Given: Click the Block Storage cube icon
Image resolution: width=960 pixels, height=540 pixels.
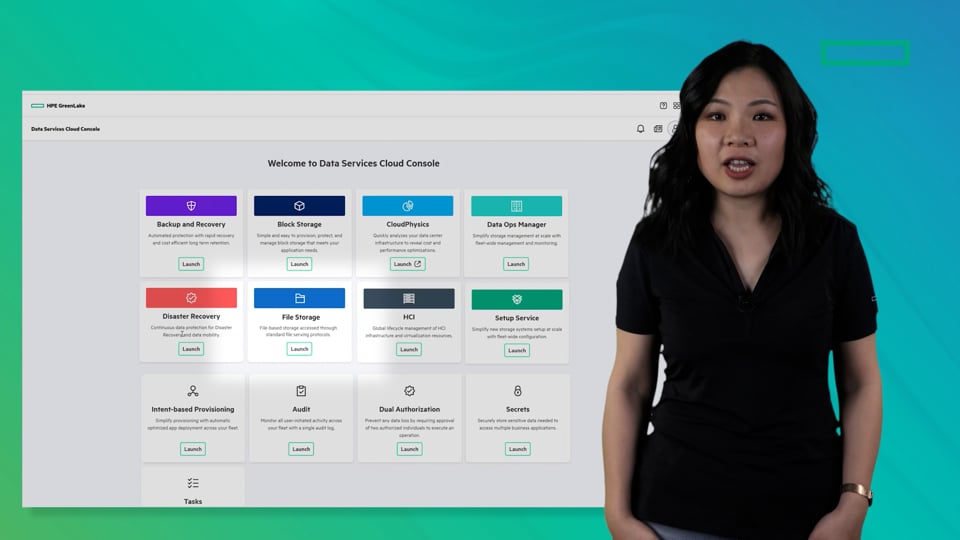Looking at the screenshot, I should pos(299,206).
